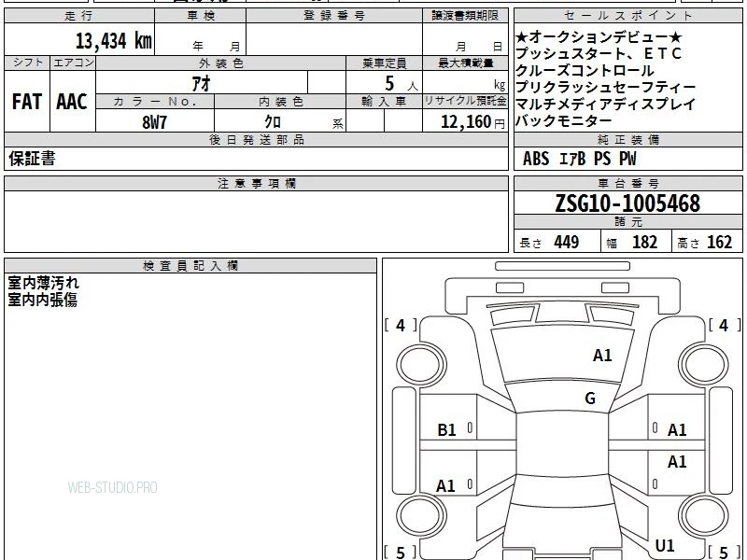Screen dimensions: 747x560
Task: Select the シフト label
Action: pos(27,63)
